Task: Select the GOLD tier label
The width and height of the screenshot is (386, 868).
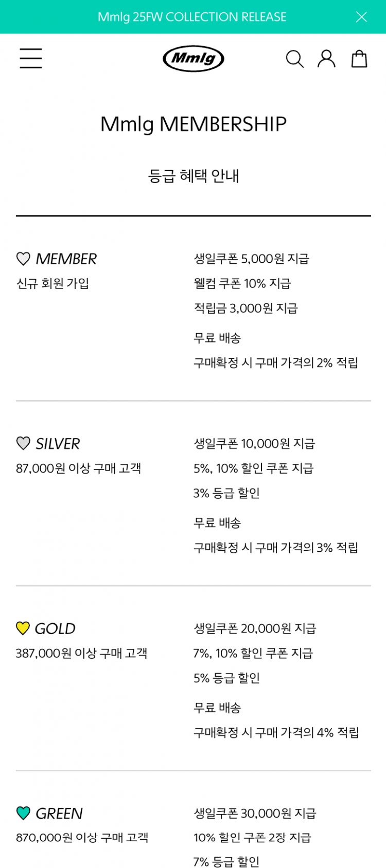Action: (x=55, y=628)
